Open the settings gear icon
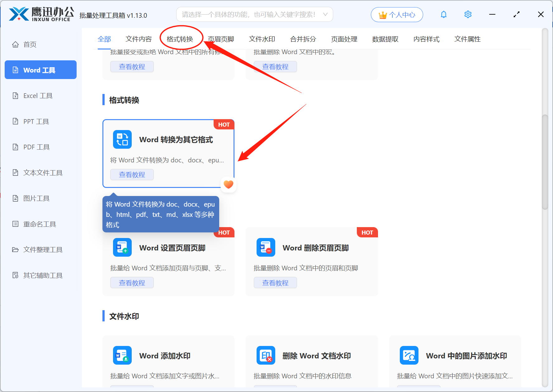This screenshot has width=553, height=392. tap(468, 14)
